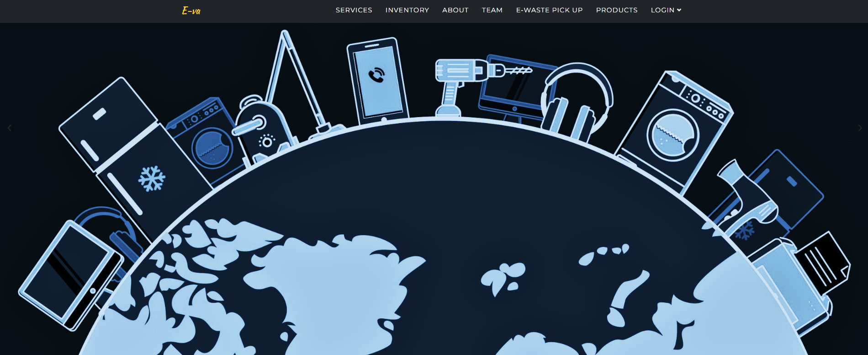868x355 pixels.
Task: Open the E-va logo home link
Action: click(191, 11)
